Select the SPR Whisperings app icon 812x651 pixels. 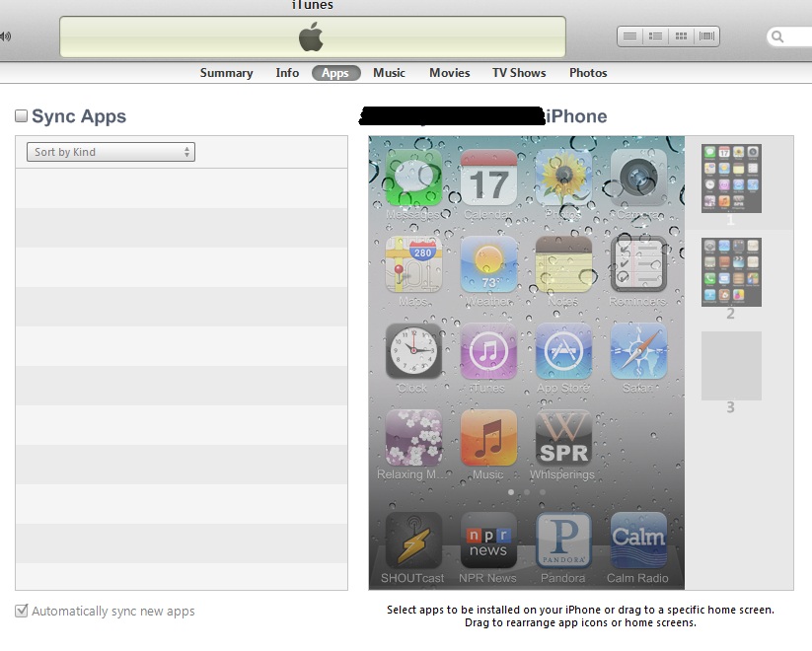563,438
